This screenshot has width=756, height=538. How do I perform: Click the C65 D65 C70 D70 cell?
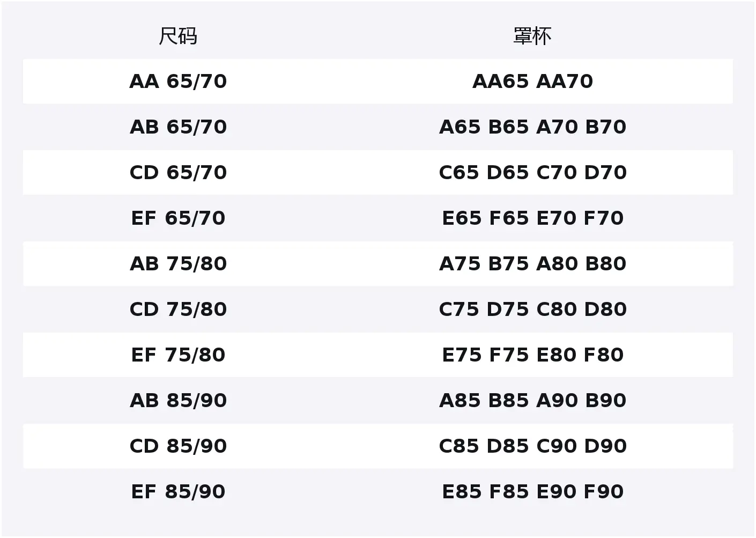[532, 173]
